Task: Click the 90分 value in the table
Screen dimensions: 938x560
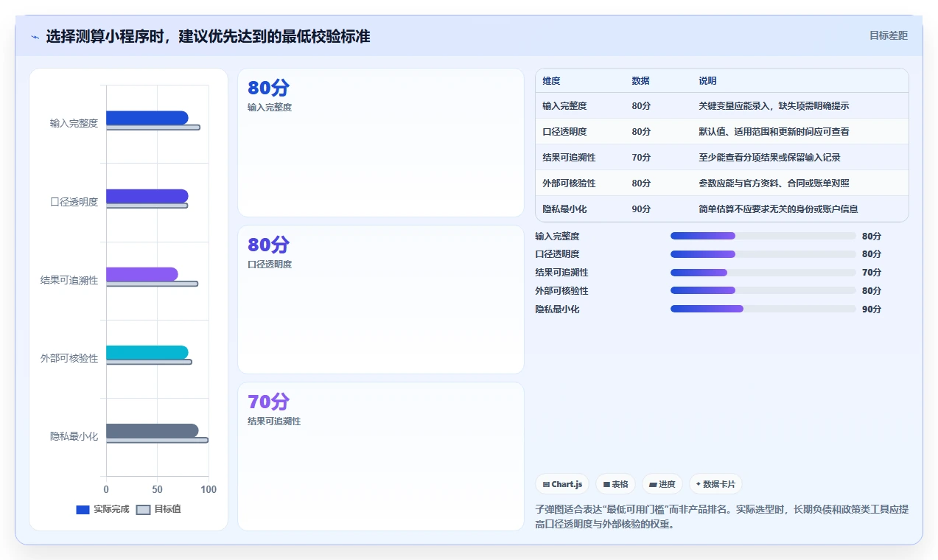Action: pyautogui.click(x=641, y=209)
